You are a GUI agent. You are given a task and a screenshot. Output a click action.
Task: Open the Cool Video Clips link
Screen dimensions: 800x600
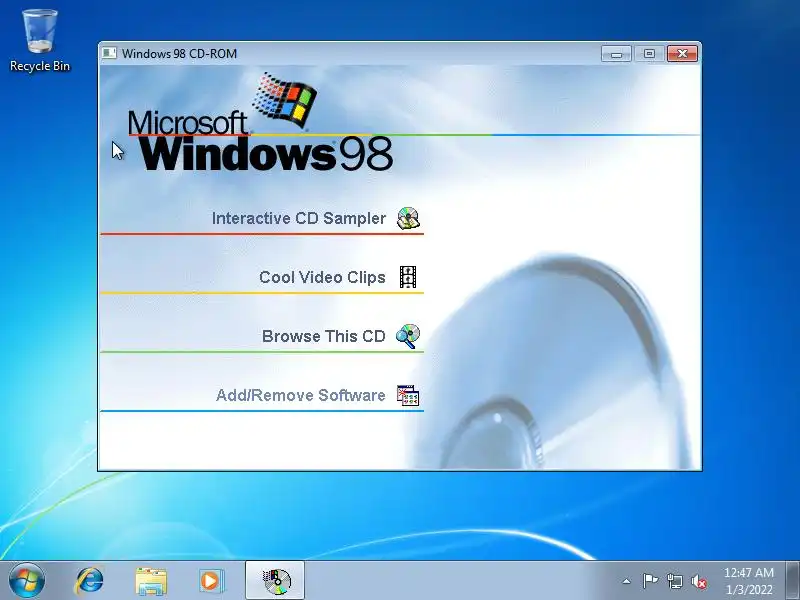pos(322,277)
